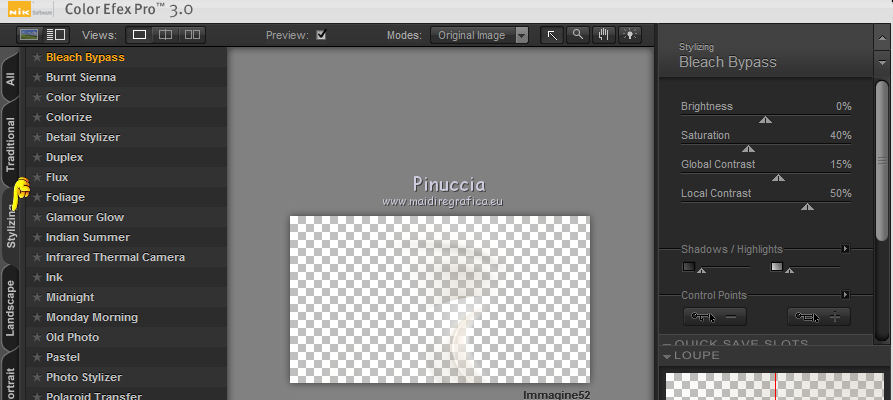Screen dimensions: 893x400
Task: Open the Portrait filters tab
Action: 11,377
